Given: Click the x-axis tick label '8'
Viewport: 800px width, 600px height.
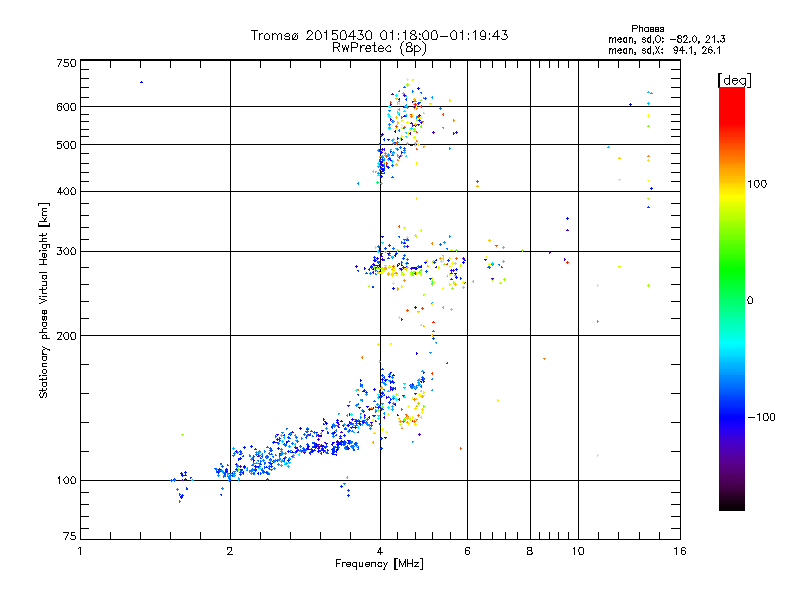Looking at the screenshot, I should pos(530,551).
